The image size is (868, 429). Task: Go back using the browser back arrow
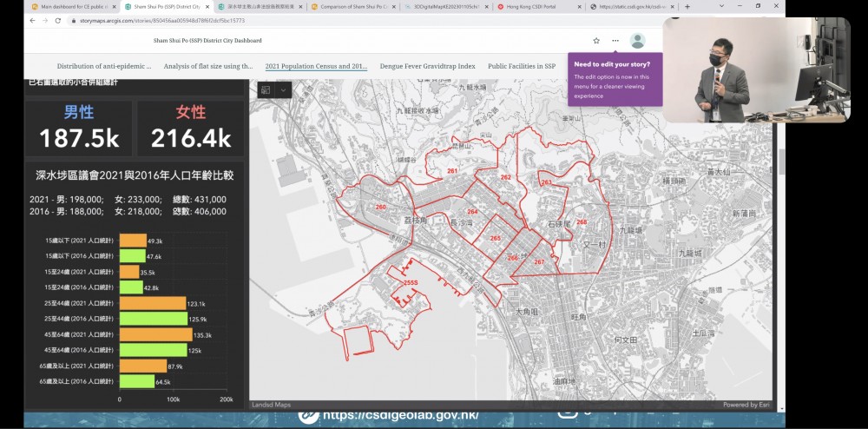[x=33, y=21]
